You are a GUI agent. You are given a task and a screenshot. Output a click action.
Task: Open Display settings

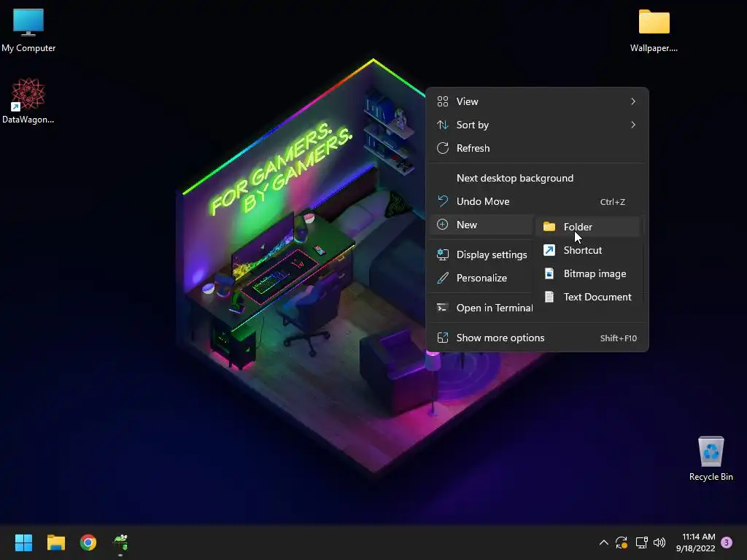[x=481, y=254]
